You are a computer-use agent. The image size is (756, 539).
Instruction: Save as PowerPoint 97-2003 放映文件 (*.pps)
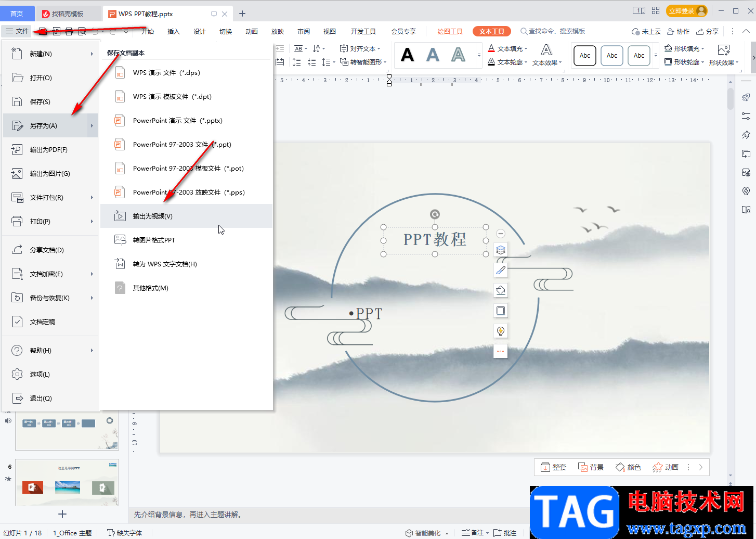coord(186,192)
